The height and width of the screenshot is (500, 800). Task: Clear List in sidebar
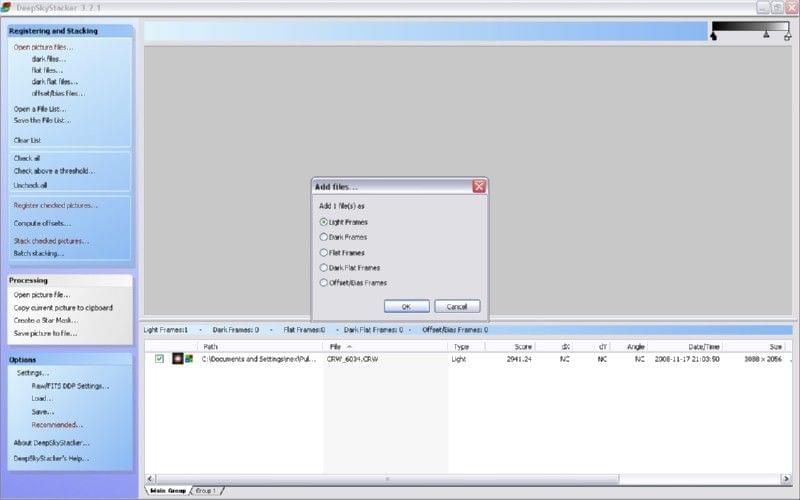click(x=27, y=140)
